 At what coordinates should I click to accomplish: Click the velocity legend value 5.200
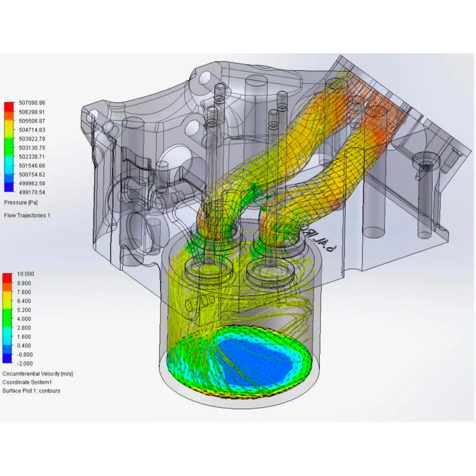tap(25, 310)
